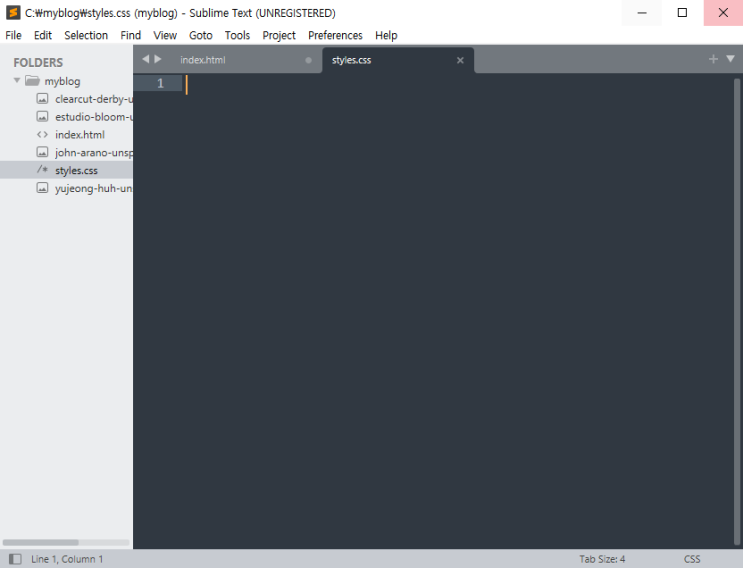Create new tab with plus icon
This screenshot has width=743, height=568.
click(x=713, y=59)
